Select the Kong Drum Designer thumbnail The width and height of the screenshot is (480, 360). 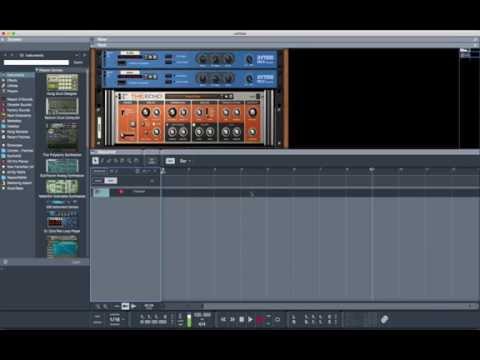pyautogui.click(x=62, y=82)
